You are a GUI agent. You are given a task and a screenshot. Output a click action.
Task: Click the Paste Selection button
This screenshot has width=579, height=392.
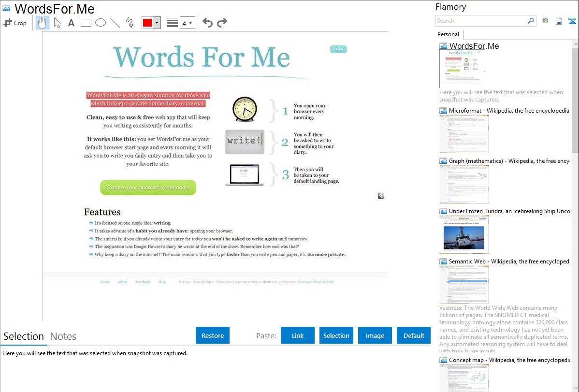336,335
